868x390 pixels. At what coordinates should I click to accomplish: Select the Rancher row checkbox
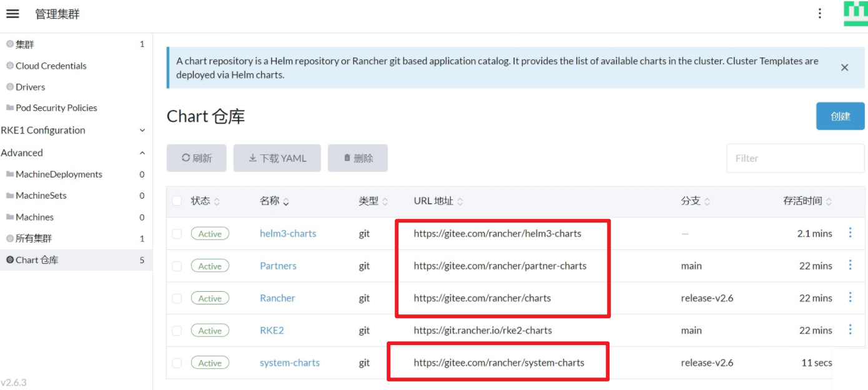(x=177, y=298)
